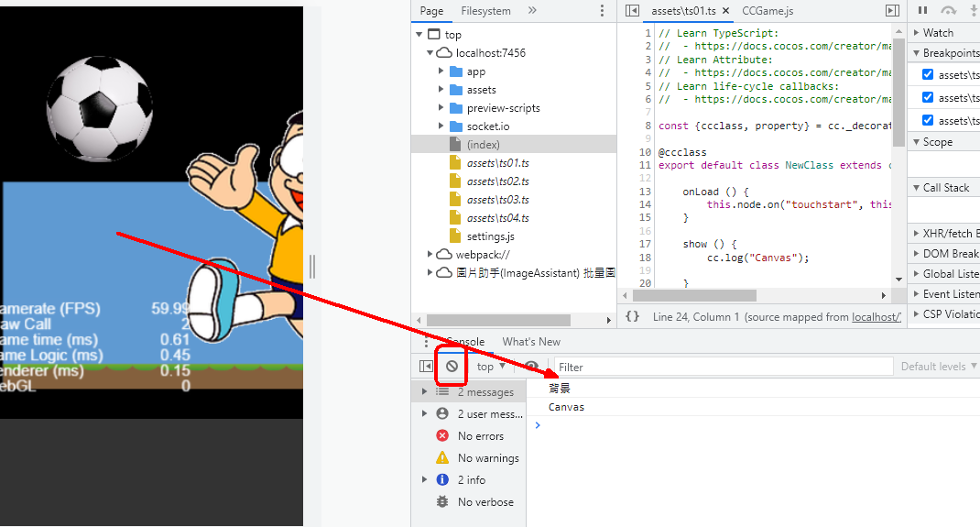Filter to the No errors entry
Screen dimensions: 980x527
[470, 435]
